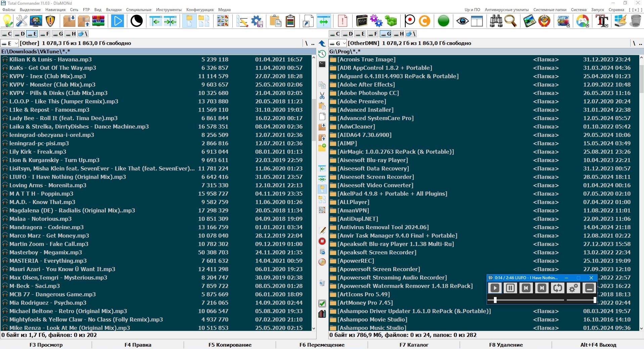Click the binoculars search icon
The image size is (644, 349).
496,21
